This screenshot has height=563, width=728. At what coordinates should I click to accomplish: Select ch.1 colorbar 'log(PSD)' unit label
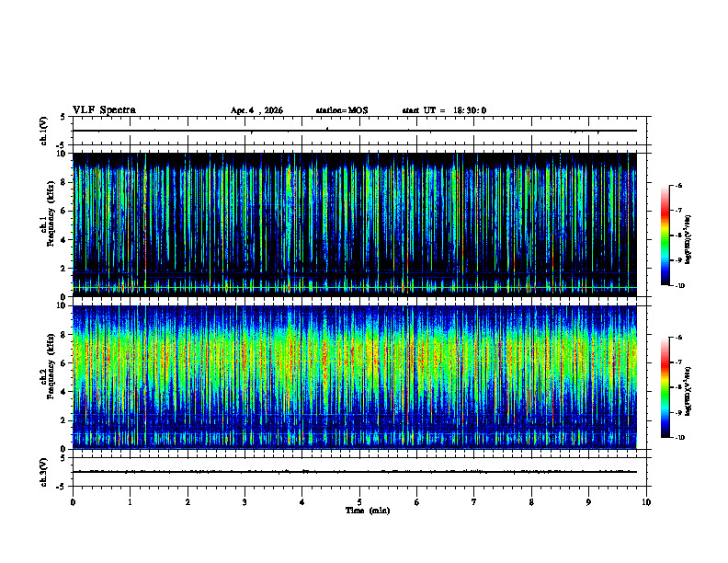[x=688, y=239]
